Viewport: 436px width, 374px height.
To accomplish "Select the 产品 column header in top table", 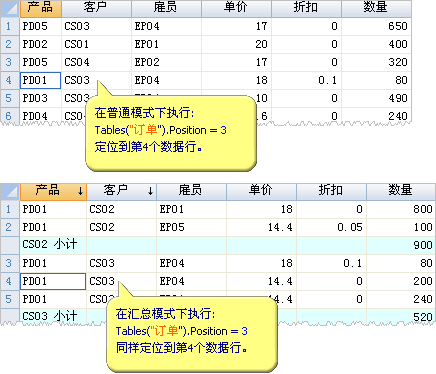I will tap(41, 8).
